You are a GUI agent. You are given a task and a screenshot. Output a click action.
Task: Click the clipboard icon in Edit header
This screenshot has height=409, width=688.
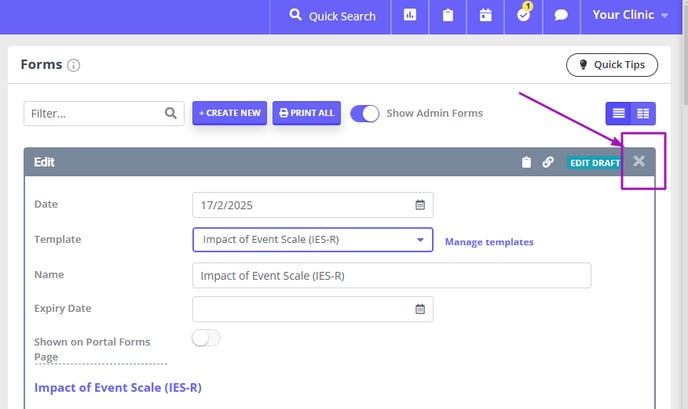[x=526, y=162]
